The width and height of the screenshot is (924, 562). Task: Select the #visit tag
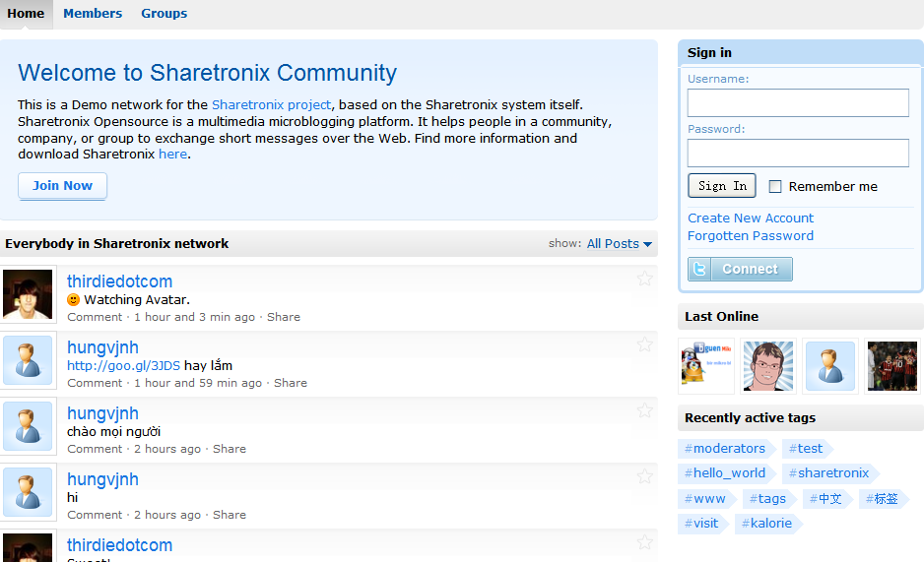coord(701,524)
